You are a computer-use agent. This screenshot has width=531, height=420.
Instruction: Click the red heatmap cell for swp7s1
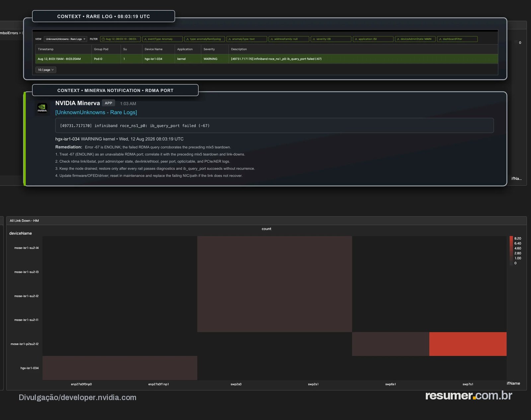468,344
